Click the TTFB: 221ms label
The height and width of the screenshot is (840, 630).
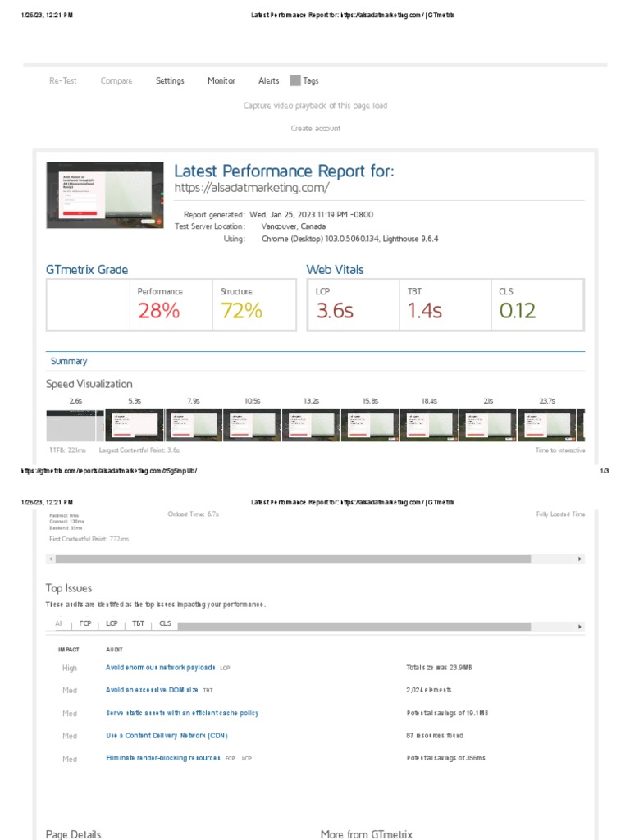(x=67, y=450)
